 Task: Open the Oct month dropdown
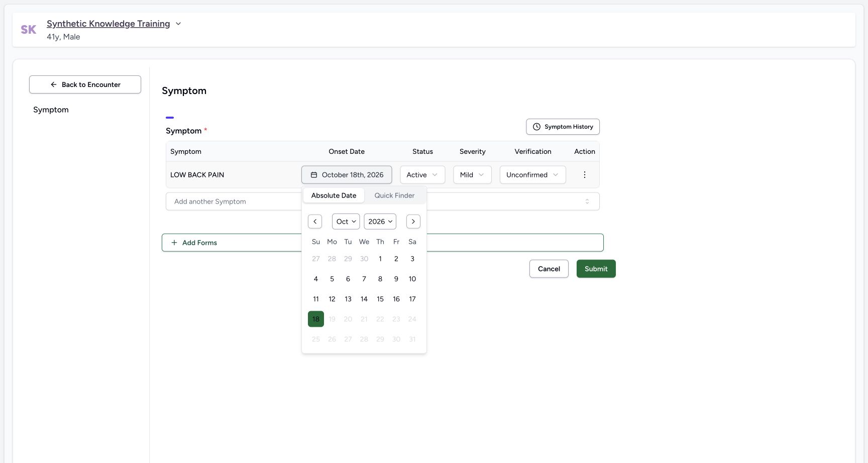346,221
